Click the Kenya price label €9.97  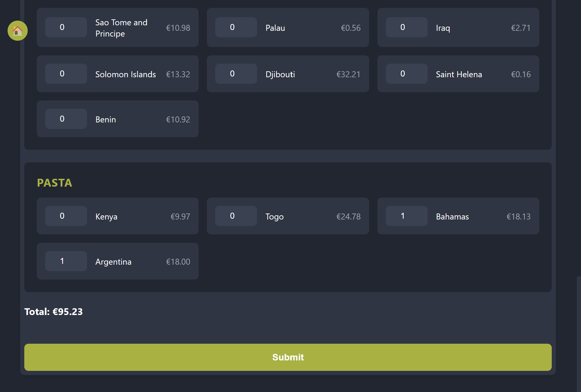coord(180,216)
